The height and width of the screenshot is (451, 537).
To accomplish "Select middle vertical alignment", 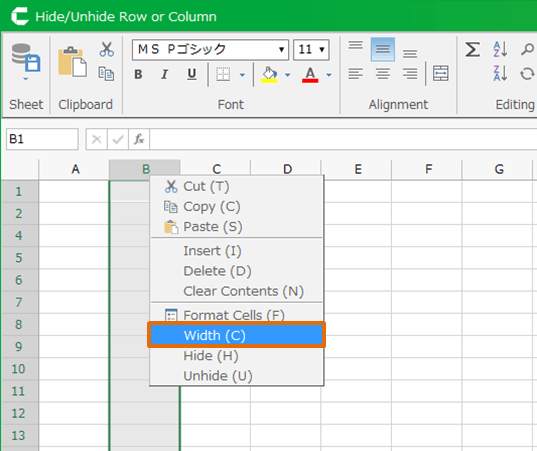I will coord(383,50).
